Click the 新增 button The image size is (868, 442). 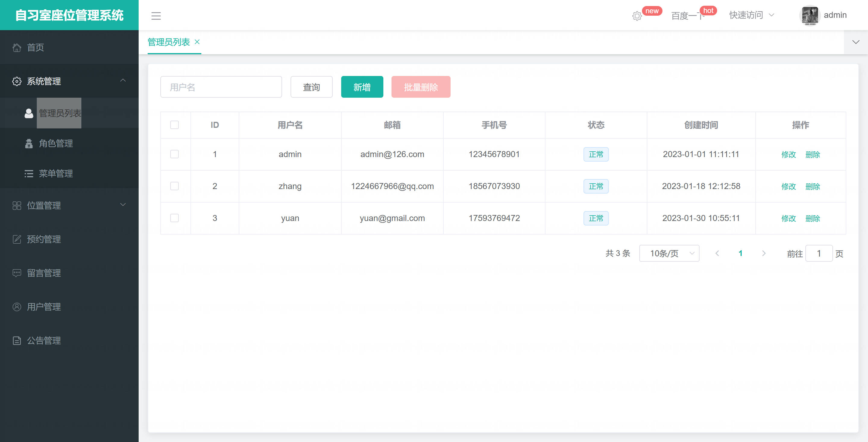(362, 87)
